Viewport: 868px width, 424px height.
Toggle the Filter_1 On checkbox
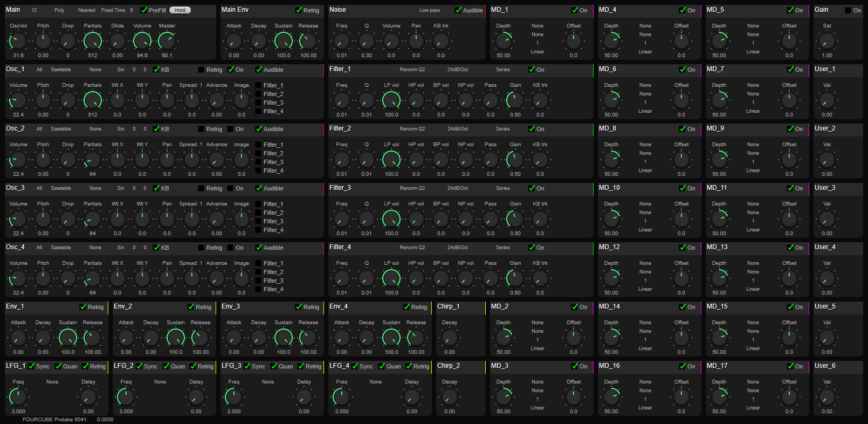tap(532, 70)
